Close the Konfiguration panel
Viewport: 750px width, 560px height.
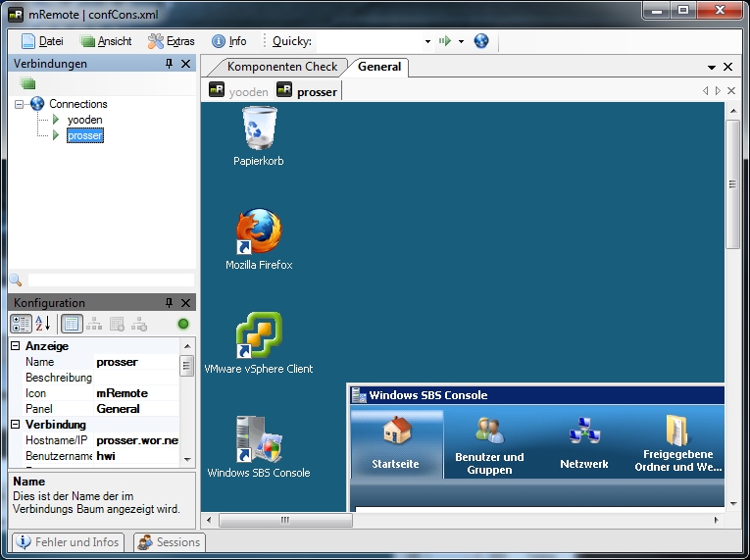click(185, 302)
